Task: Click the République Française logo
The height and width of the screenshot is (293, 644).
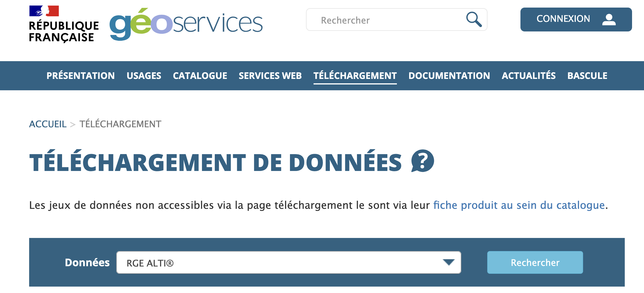Action: click(x=64, y=24)
